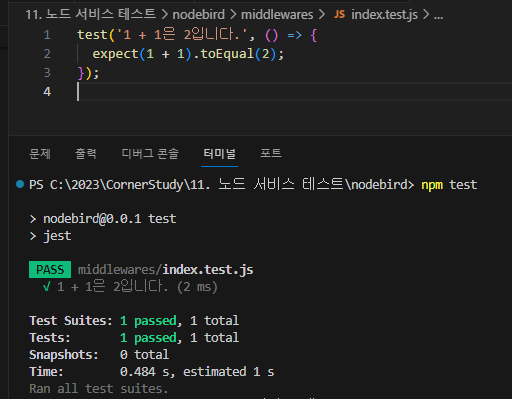Expand chevron after nodebird breadcrumb
The width and height of the screenshot is (512, 399).
tap(233, 14)
